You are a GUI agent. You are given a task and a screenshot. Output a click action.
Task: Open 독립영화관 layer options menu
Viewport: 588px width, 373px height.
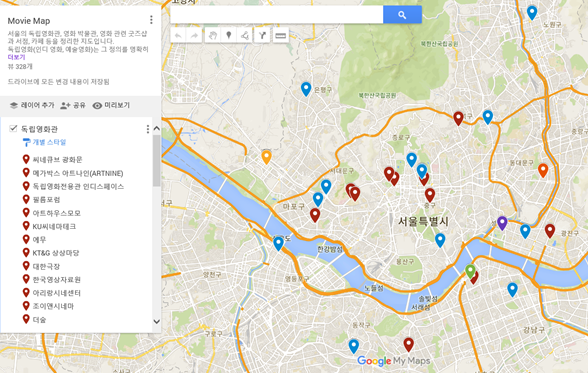(147, 129)
